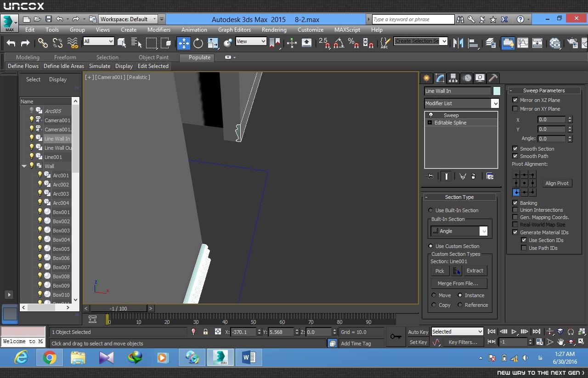Enable Mirror on XZ Plane checkbox
Viewport: 588px width, 378px height.
pyautogui.click(x=515, y=100)
